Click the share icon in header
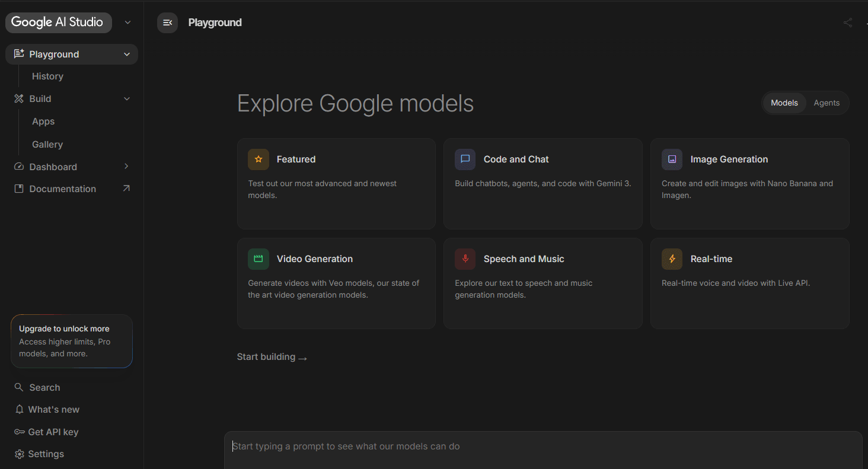This screenshot has width=868, height=469. pos(848,23)
